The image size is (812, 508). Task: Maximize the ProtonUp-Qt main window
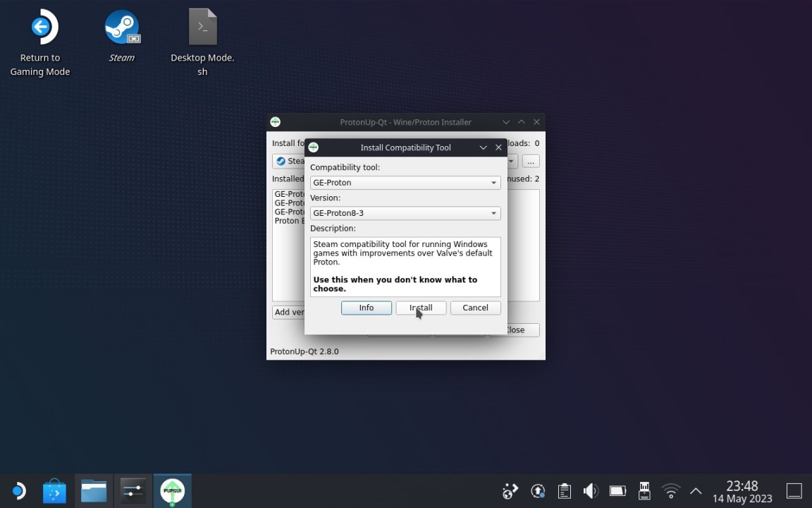pyautogui.click(x=522, y=122)
